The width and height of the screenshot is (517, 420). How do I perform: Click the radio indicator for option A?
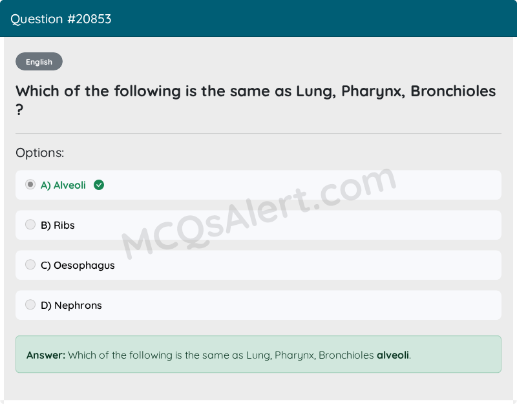(30, 184)
